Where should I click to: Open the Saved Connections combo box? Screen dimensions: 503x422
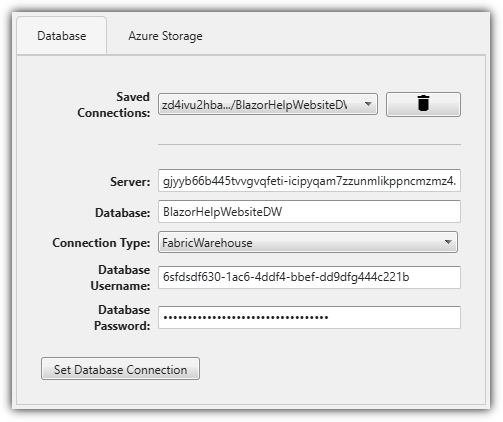coord(268,104)
